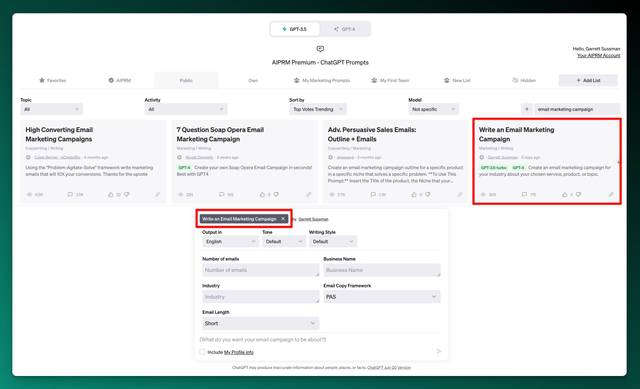Screen dimensions: 640x389
Task: Expand the Activity dropdown
Action: point(186,109)
